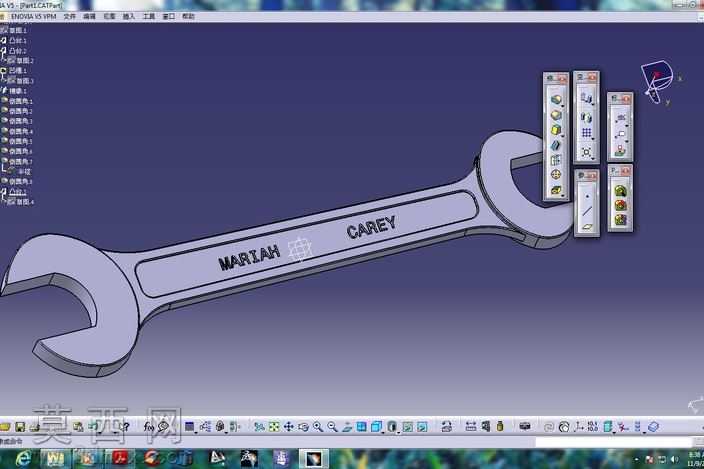Screen dimensions: 704x469
Task: Select the Normal View icon
Action: click(347, 426)
